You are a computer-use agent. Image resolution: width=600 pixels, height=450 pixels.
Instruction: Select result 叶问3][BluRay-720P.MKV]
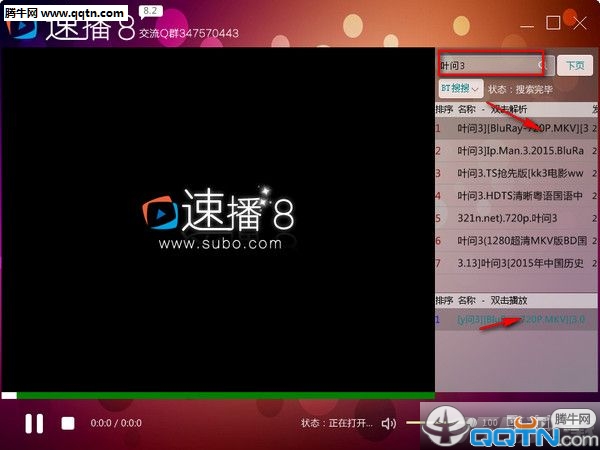coord(517,128)
